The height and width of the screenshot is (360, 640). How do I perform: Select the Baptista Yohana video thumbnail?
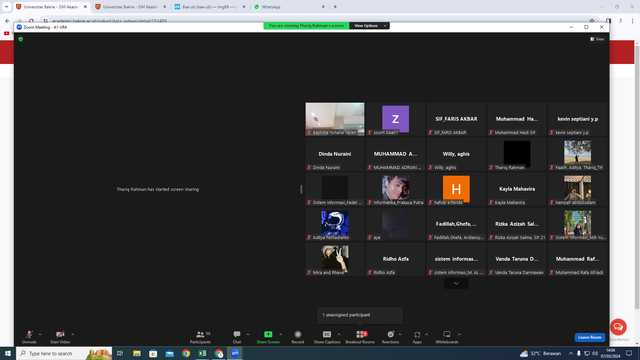(335, 119)
